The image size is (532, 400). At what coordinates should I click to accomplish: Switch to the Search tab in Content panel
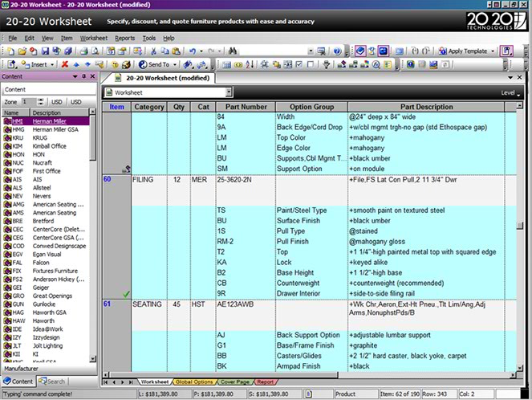pos(52,382)
